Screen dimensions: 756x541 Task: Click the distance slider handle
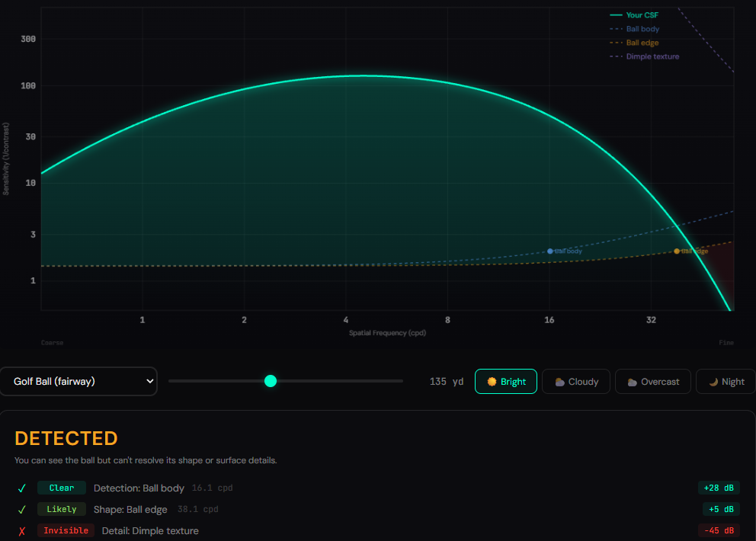coord(271,381)
